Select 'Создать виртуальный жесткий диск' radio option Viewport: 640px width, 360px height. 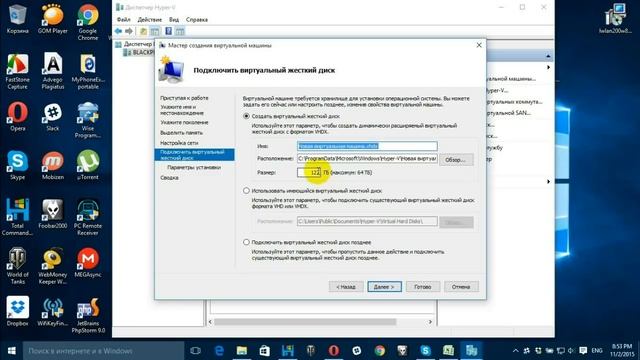246,116
